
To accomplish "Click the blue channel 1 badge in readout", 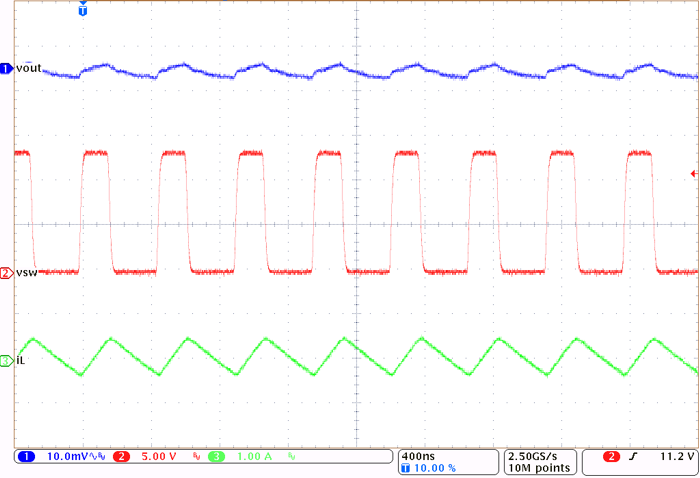I will [27, 456].
